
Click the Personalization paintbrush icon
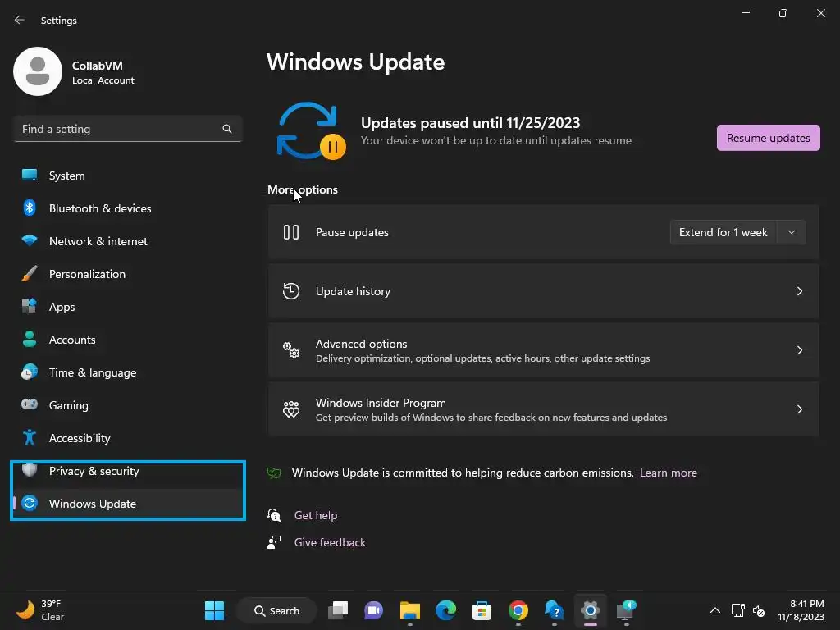(x=30, y=273)
